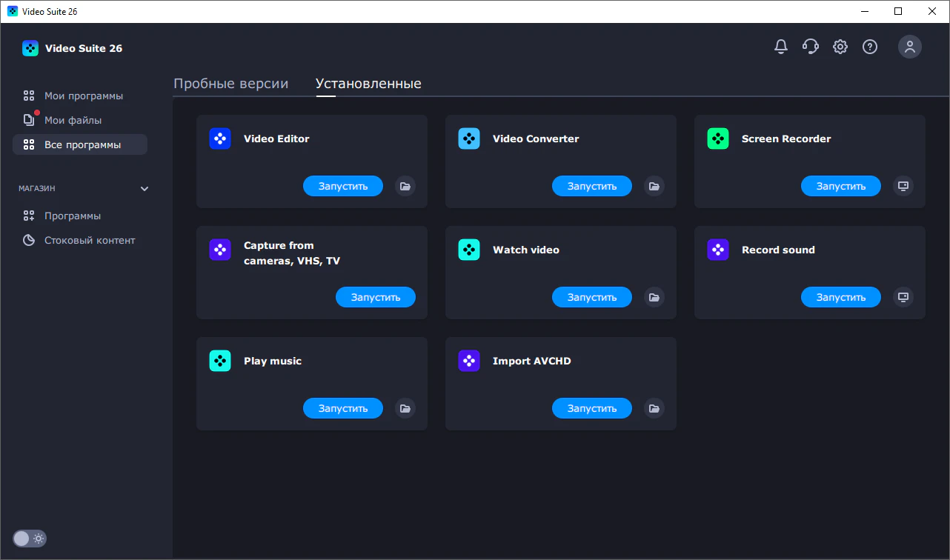This screenshot has height=560, width=950.
Task: Click the Record sound app icon
Action: tap(718, 250)
